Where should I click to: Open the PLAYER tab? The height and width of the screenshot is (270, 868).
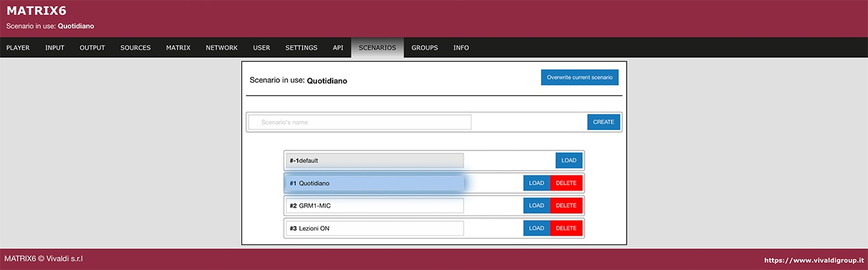pyautogui.click(x=18, y=48)
